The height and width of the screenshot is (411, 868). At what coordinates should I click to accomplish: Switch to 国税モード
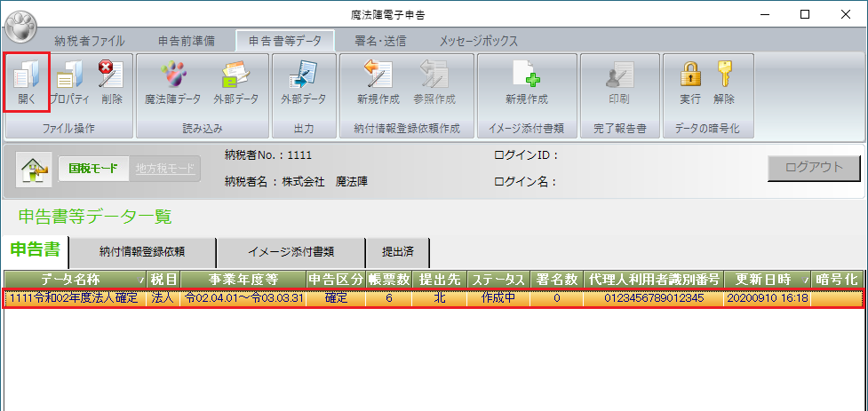(92, 169)
